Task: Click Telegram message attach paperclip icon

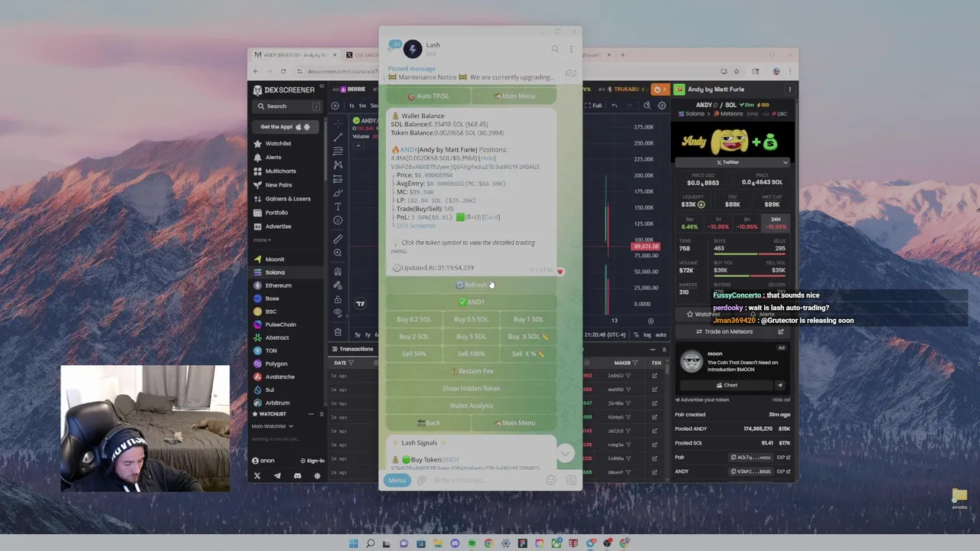Action: (x=421, y=481)
